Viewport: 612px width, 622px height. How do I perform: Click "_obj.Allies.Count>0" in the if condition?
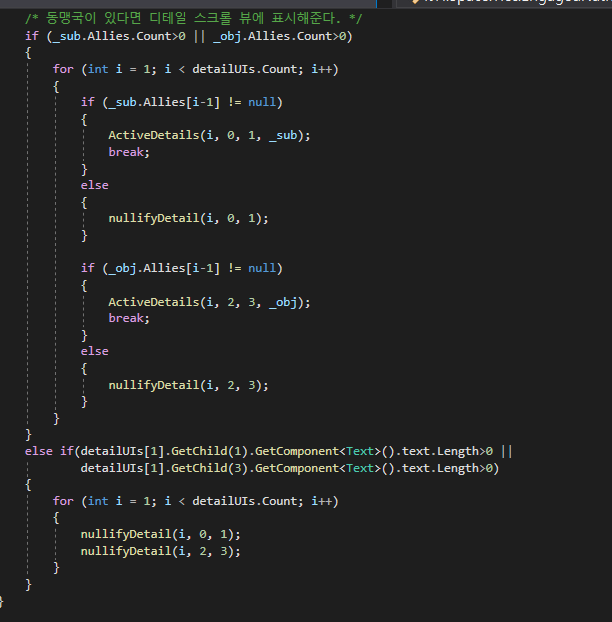pos(280,36)
